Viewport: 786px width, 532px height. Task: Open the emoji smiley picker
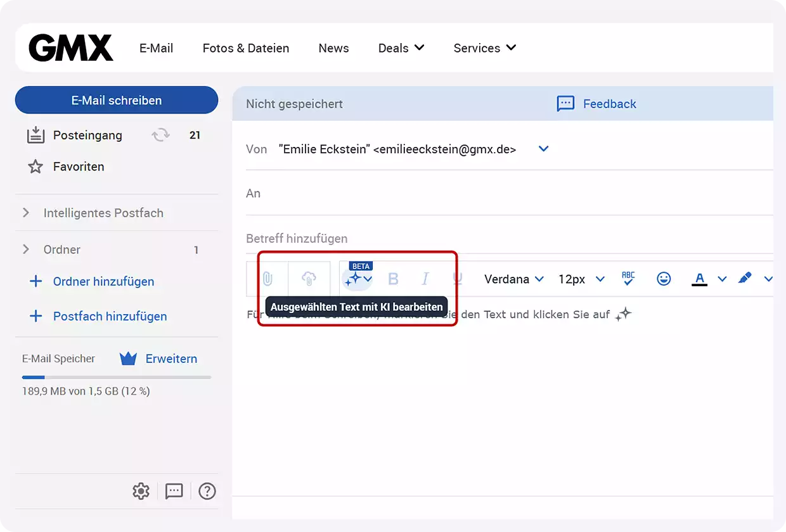[x=664, y=279]
